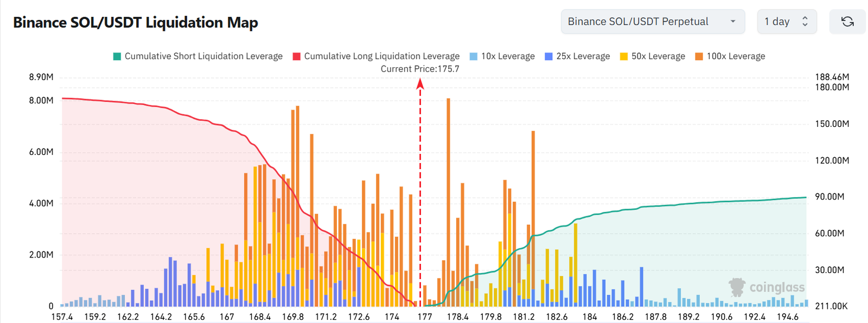Hide the 50x Leverage series
868x323 pixels.
653,56
